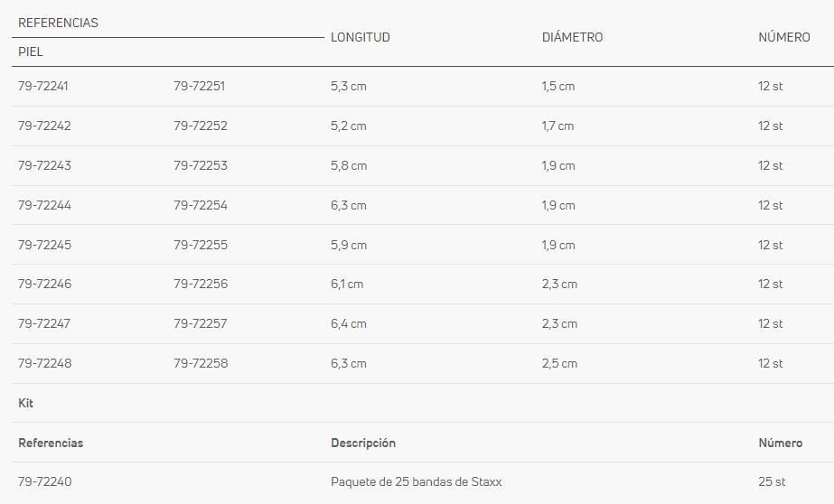
Task: Click reference 79-72245
Action: click(44, 245)
